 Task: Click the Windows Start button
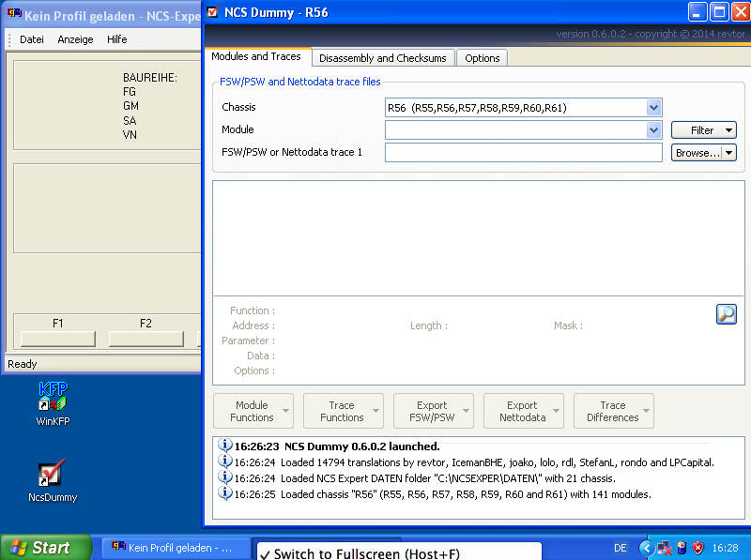pos(45,548)
